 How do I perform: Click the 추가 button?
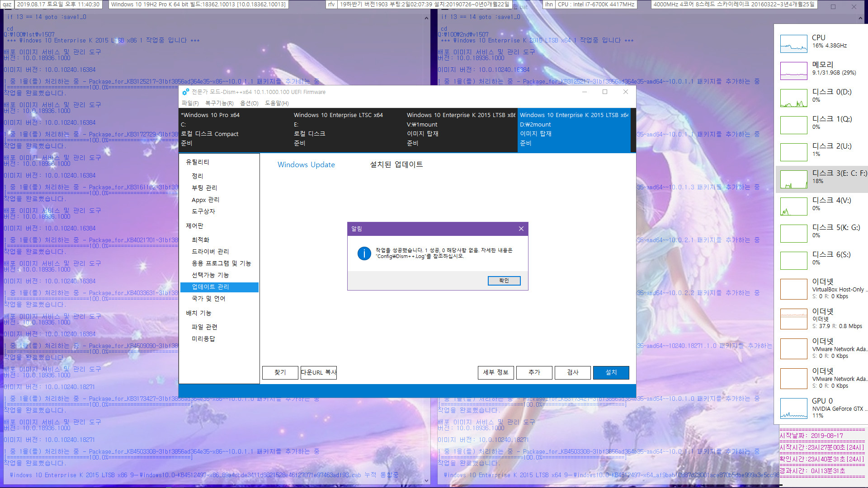534,372
